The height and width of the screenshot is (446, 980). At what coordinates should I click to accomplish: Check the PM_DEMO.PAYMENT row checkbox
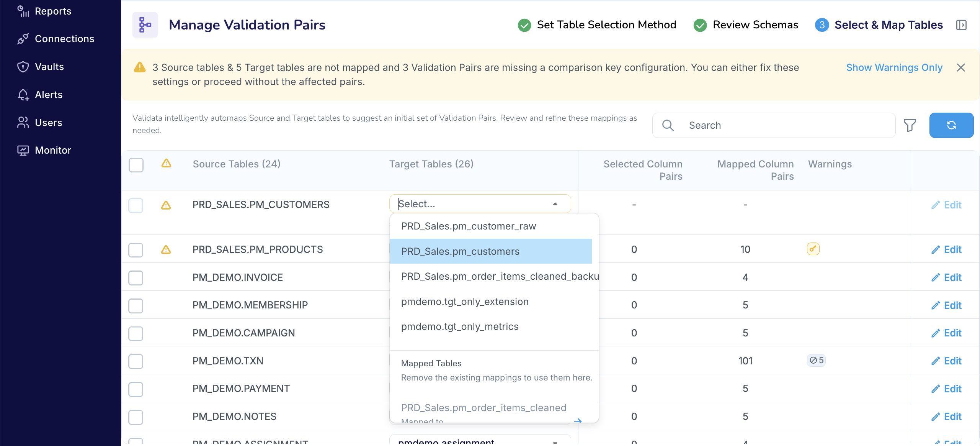136,389
